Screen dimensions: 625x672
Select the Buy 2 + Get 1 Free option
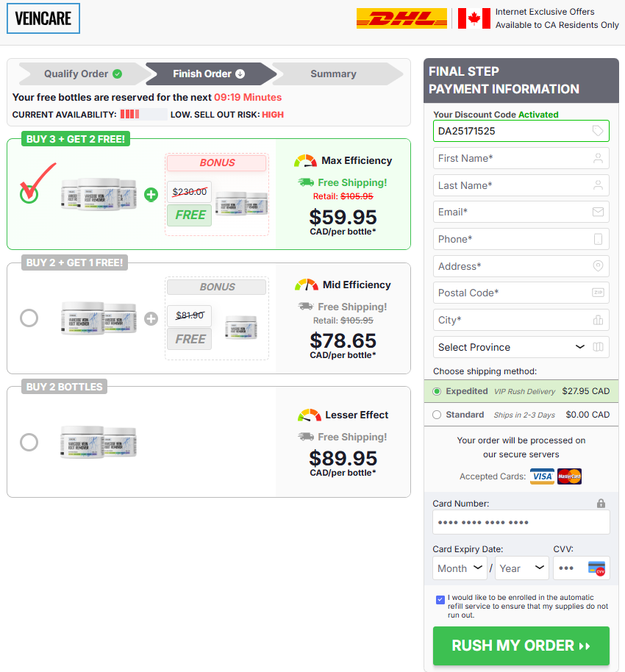(x=29, y=318)
